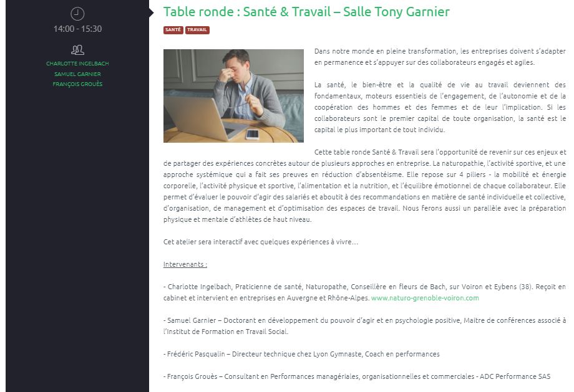Select the TRAVAIL tag
Image resolution: width=574 pixels, height=392 pixels.
click(197, 30)
